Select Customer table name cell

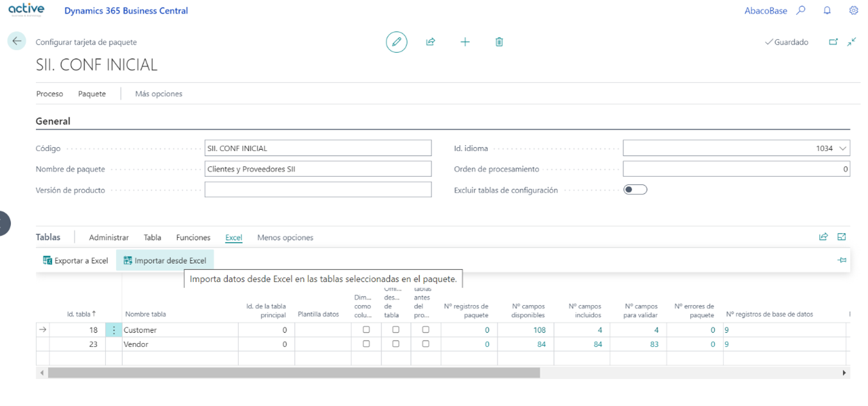point(180,330)
